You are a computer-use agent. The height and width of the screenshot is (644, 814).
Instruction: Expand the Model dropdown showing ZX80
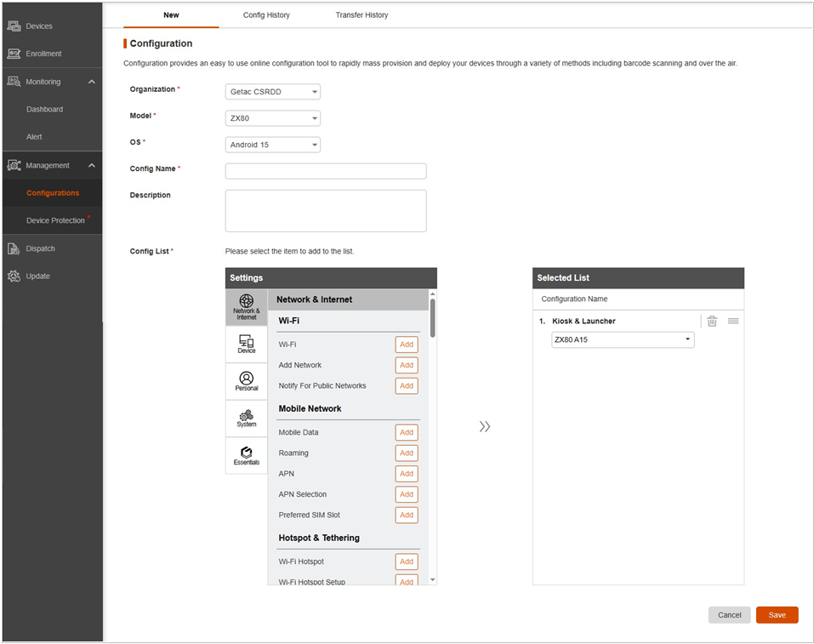point(272,118)
